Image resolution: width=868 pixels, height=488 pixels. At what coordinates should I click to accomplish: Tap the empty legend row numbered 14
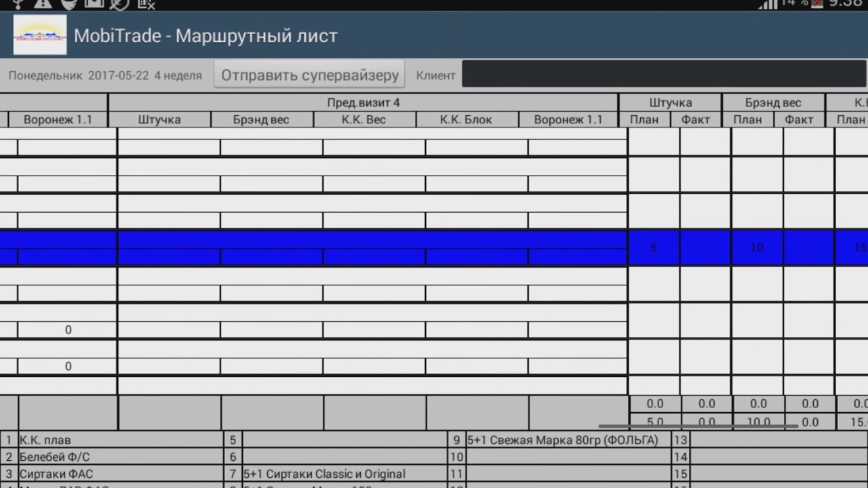[x=770, y=457]
